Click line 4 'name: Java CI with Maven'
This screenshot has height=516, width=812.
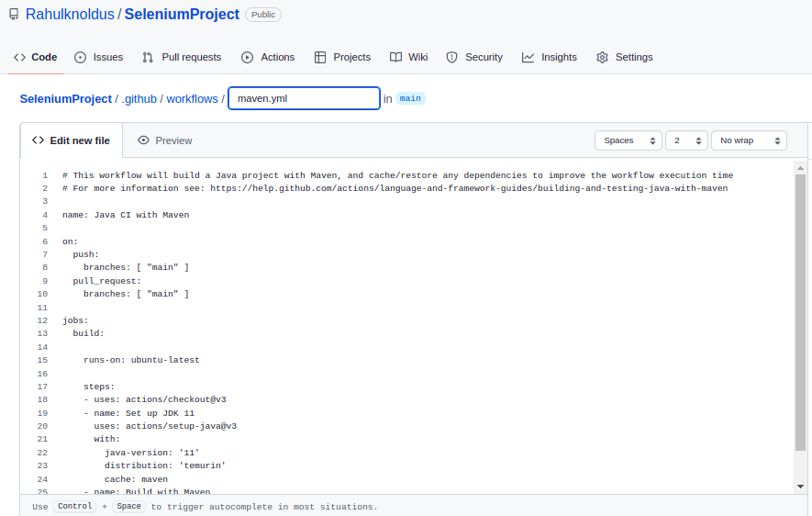pyautogui.click(x=126, y=215)
